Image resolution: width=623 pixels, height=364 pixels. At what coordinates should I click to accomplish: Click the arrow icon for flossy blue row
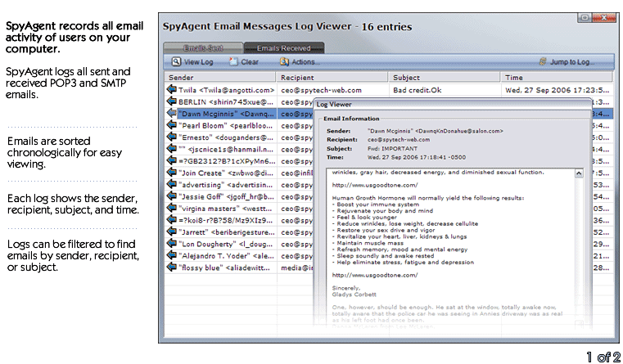point(172,267)
